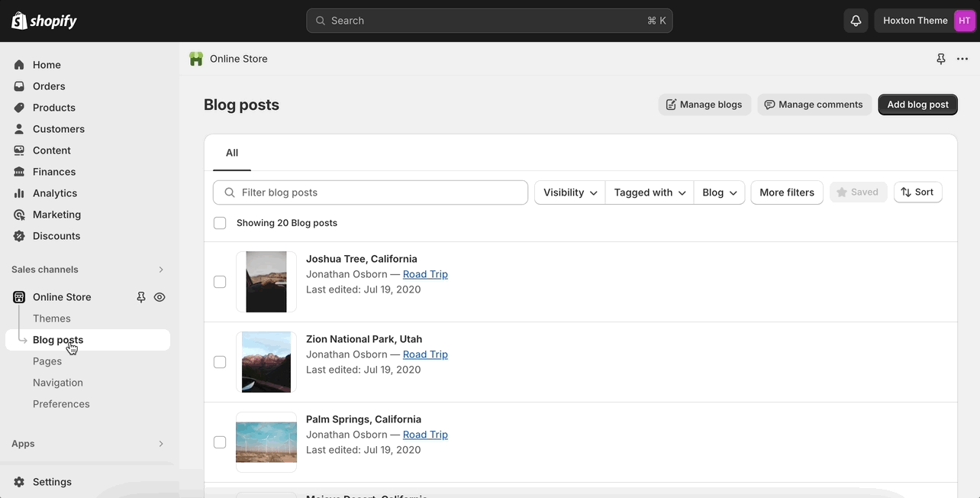Click the Discounts badge icon
This screenshot has width=980, height=498.
tap(19, 236)
